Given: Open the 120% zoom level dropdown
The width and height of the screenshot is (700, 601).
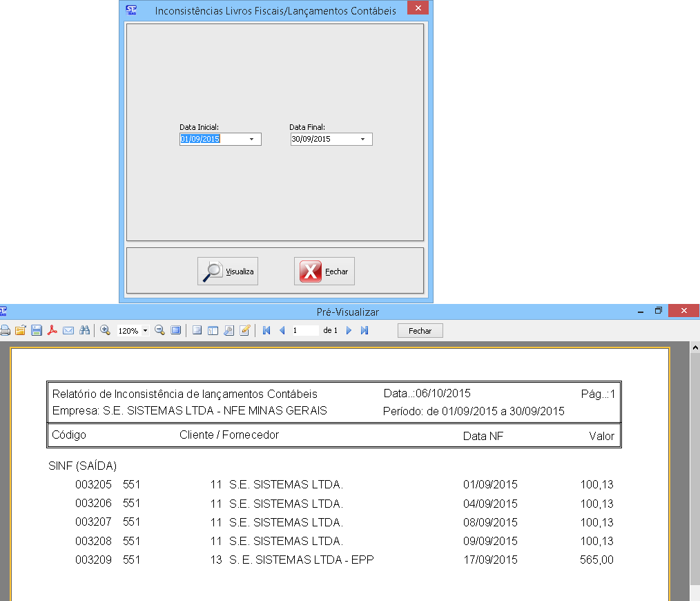Looking at the screenshot, I should click(x=145, y=331).
